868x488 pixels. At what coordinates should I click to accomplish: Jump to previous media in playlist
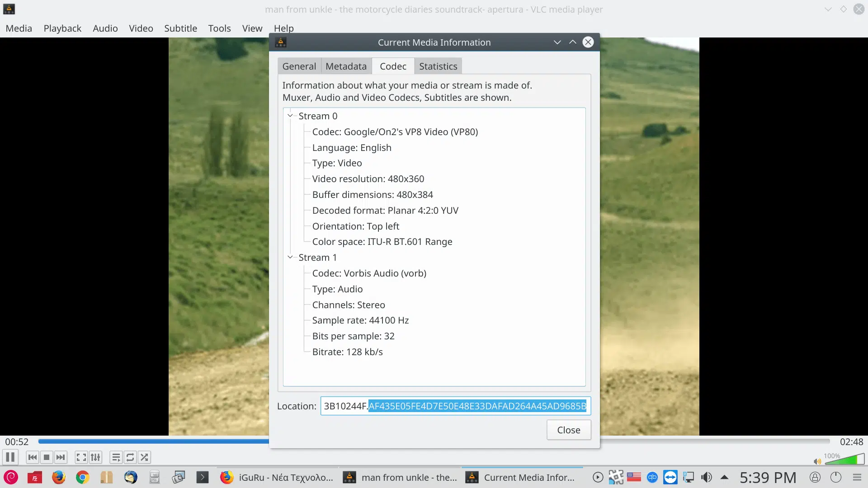coord(32,457)
